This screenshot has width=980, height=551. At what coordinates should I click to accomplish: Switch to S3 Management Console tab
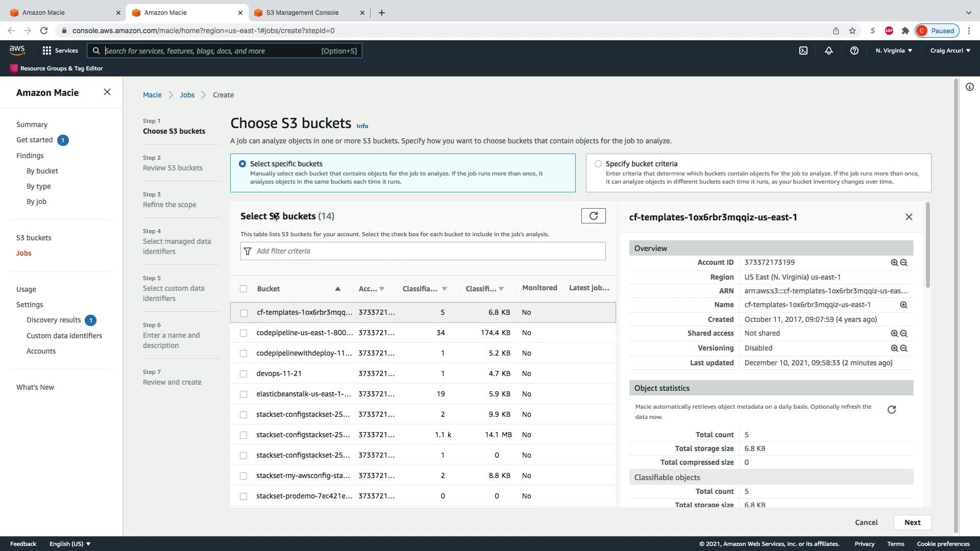(302, 12)
